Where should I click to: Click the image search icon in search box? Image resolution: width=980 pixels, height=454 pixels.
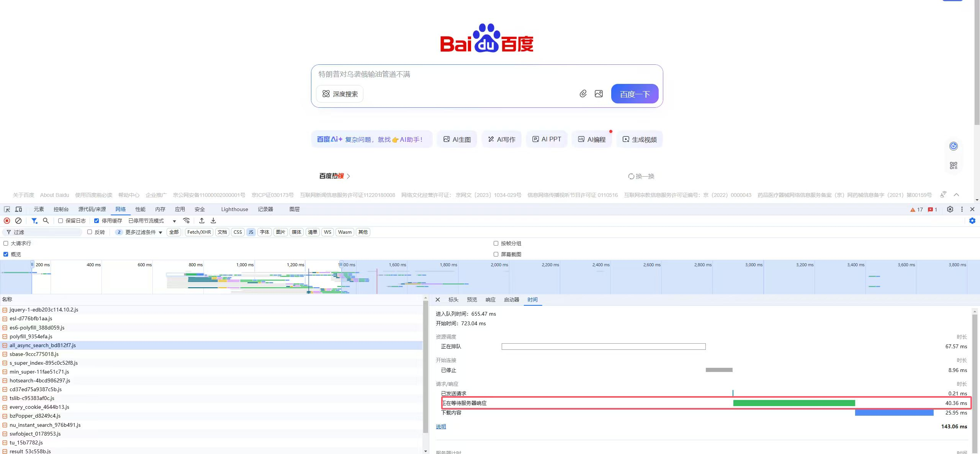click(x=599, y=93)
